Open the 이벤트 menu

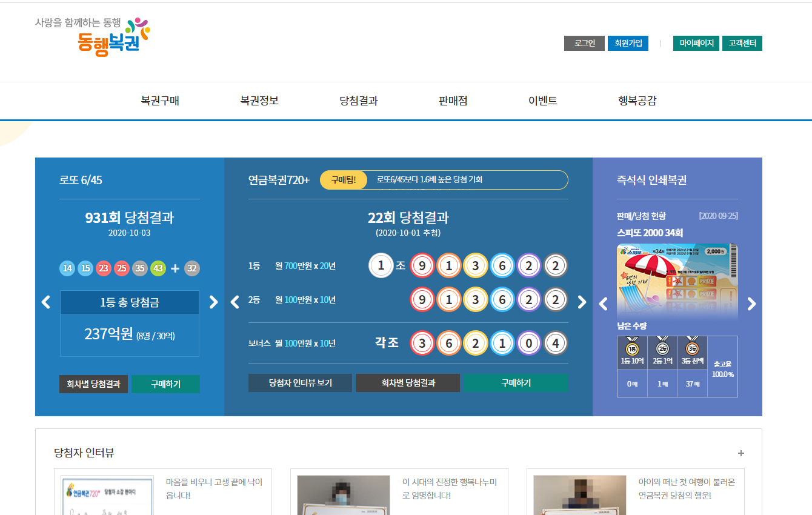click(x=543, y=101)
